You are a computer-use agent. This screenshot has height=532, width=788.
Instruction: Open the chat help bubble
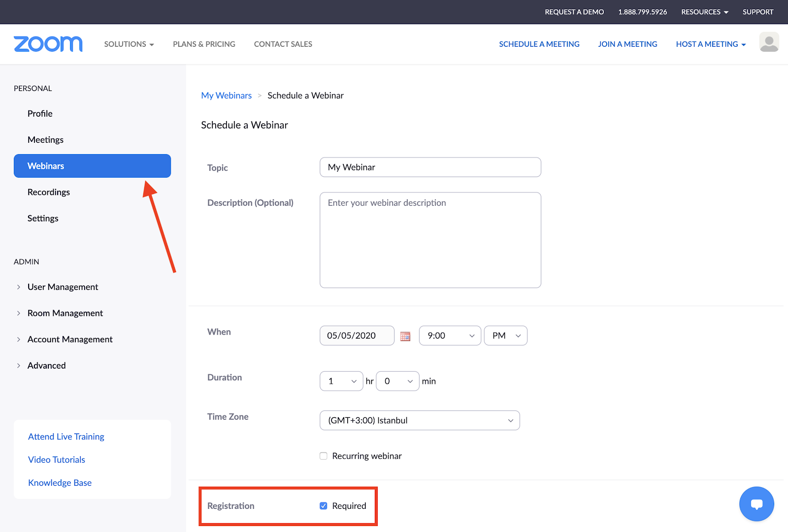pos(756,504)
